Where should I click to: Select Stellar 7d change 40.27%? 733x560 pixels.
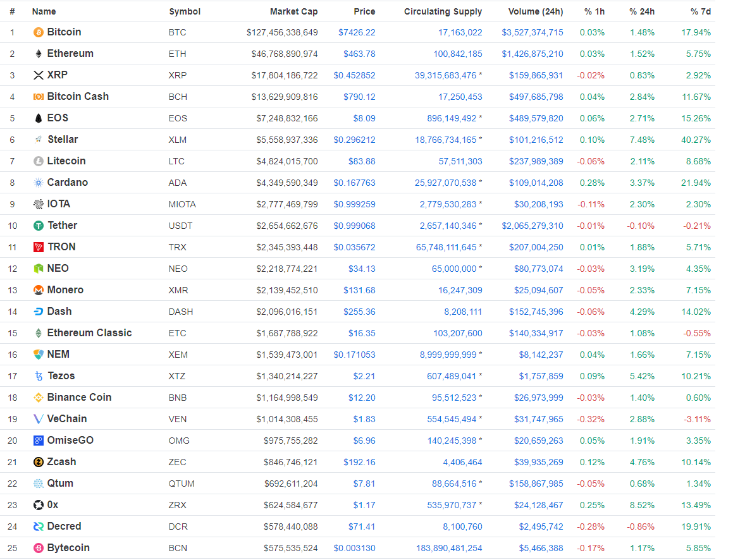[x=696, y=140]
